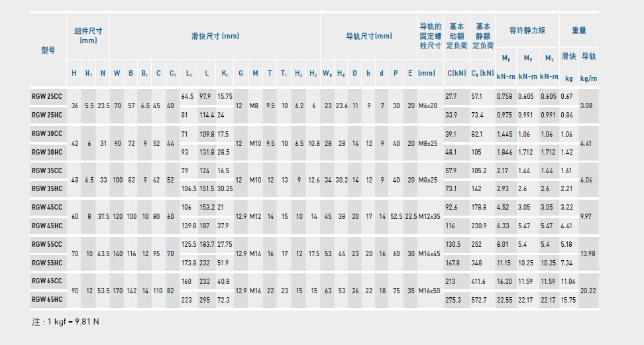The width and height of the screenshot is (644, 345).
Task: Click the rail weight value 13.98
Action: point(588,253)
